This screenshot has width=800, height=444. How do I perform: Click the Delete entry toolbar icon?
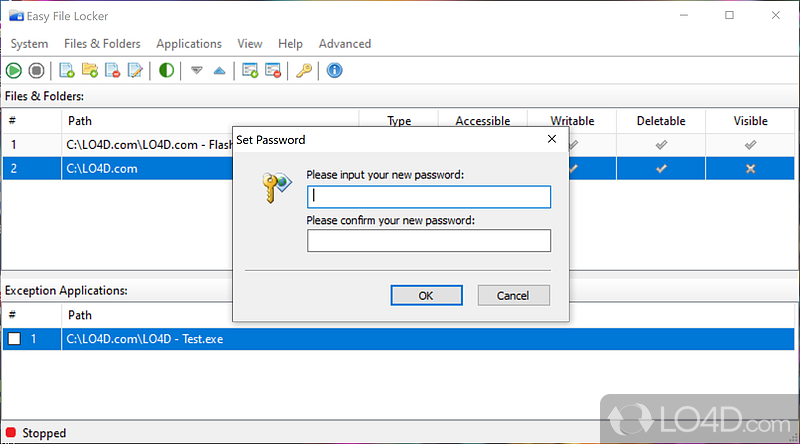tap(112, 70)
